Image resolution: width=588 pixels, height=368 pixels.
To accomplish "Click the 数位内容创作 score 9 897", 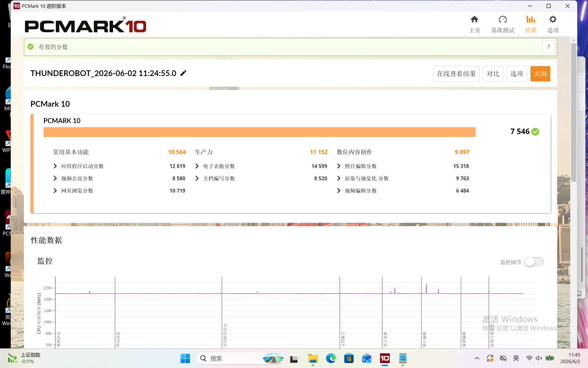I will (462, 152).
